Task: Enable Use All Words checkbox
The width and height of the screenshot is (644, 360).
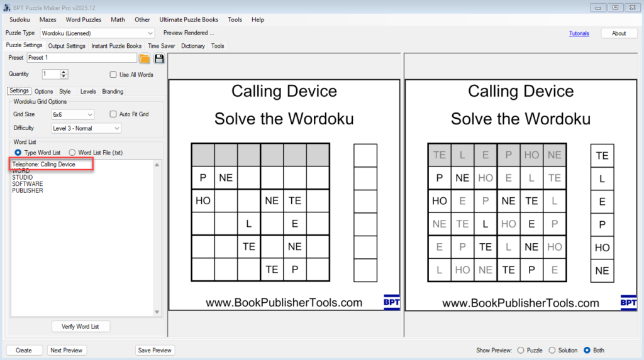Action: click(113, 75)
